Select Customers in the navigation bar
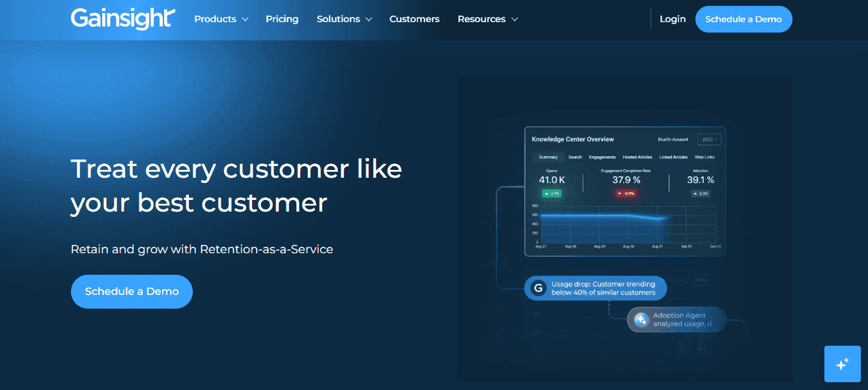Screen dimensions: 868x390 (x=414, y=19)
